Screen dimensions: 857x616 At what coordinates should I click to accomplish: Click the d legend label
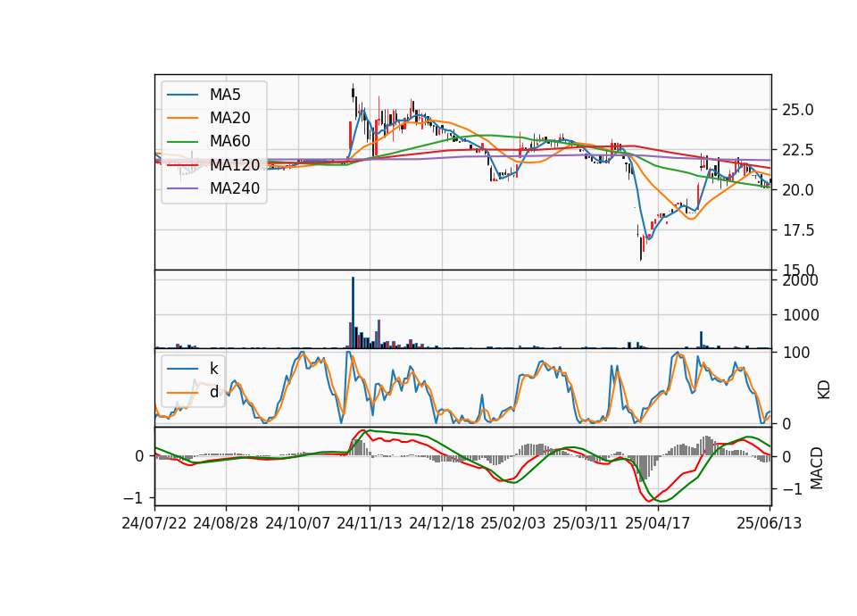214,391
